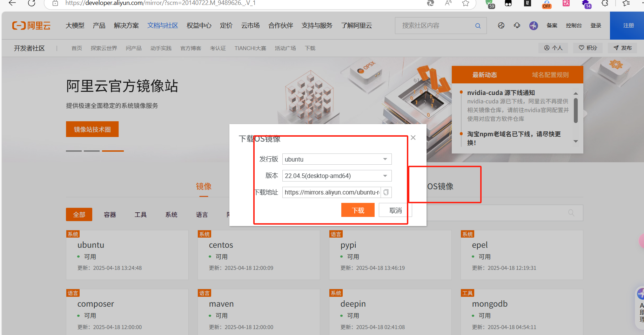644x335 pixels.
Task: Click the 控制台 link
Action: tap(573, 26)
